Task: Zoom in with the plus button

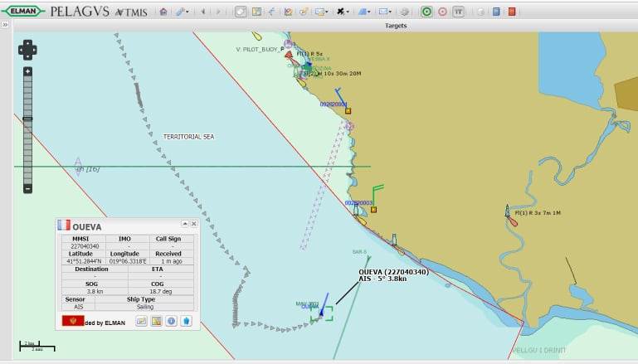Action: (27, 71)
